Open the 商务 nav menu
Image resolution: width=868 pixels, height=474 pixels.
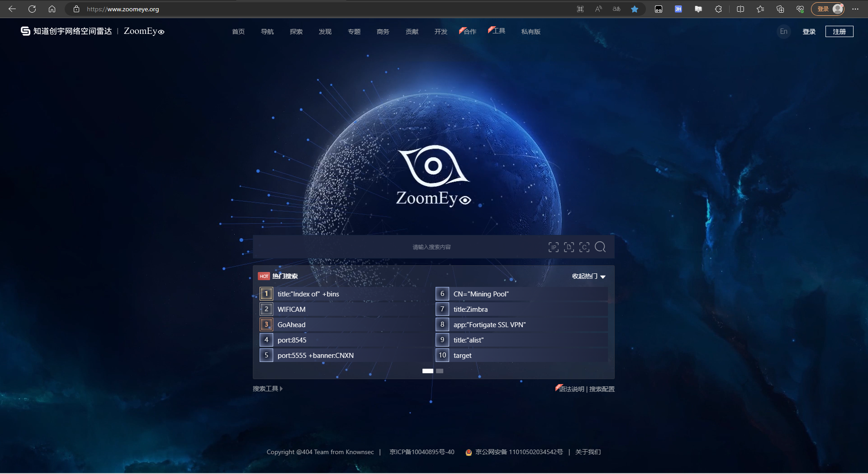tap(383, 32)
